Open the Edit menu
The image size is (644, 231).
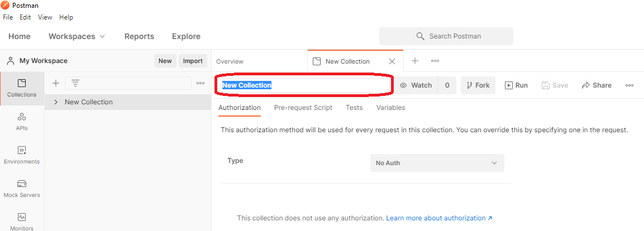pyautogui.click(x=26, y=17)
